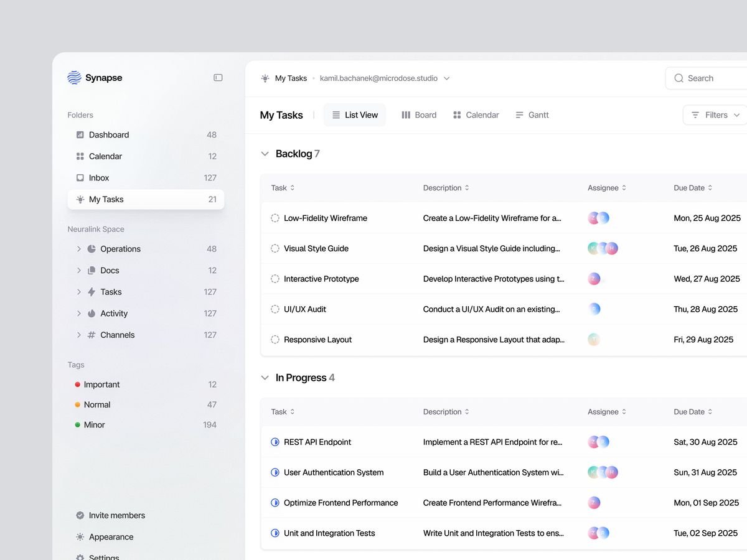This screenshot has width=747, height=560.
Task: Click the Invite members checkmark badge icon
Action: click(80, 515)
